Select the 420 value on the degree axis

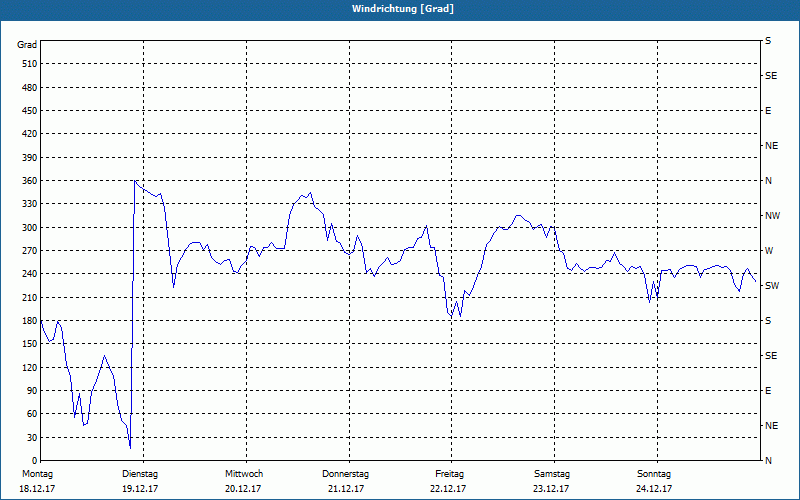tap(30, 134)
